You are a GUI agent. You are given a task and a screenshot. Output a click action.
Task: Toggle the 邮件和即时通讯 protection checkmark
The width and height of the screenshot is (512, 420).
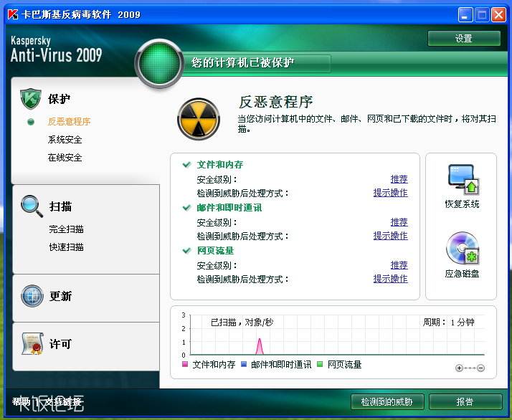click(187, 208)
